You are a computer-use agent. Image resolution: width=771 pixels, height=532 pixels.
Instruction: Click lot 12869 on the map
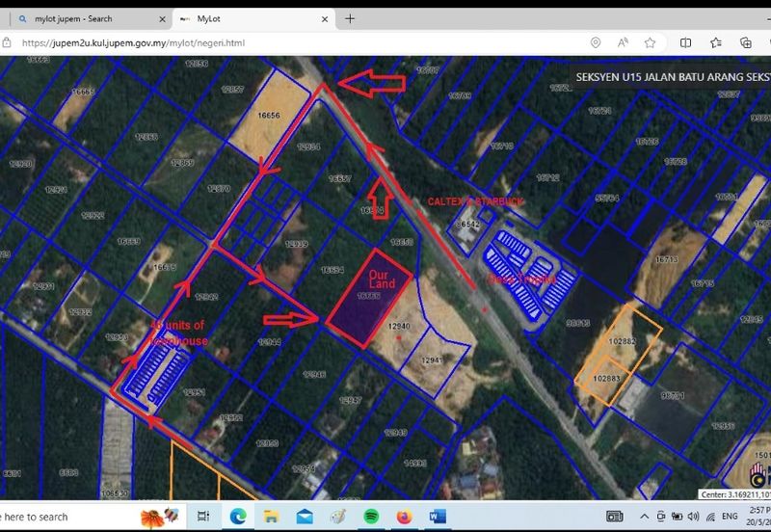click(x=182, y=162)
